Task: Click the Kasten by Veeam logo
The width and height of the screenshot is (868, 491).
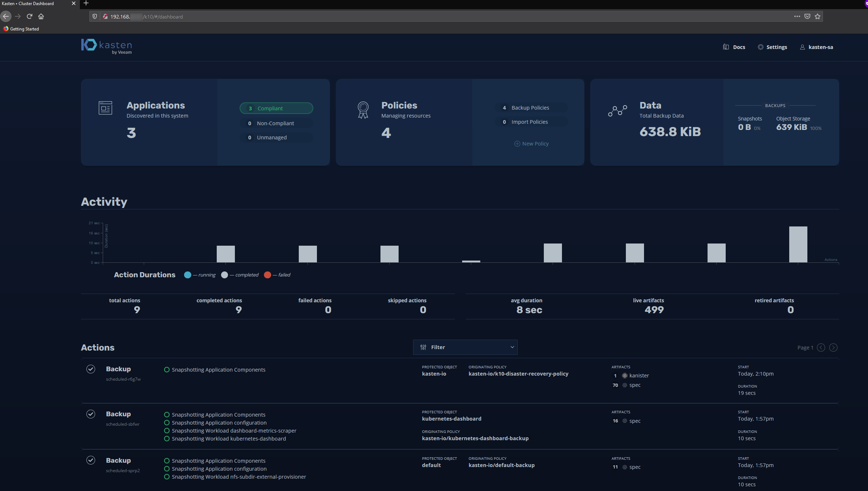Action: [x=106, y=46]
